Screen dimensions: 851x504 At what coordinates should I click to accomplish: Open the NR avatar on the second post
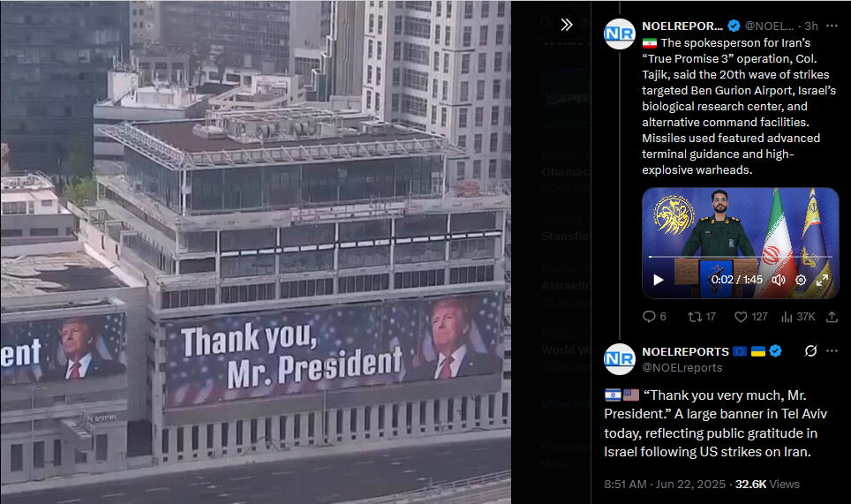pyautogui.click(x=619, y=358)
